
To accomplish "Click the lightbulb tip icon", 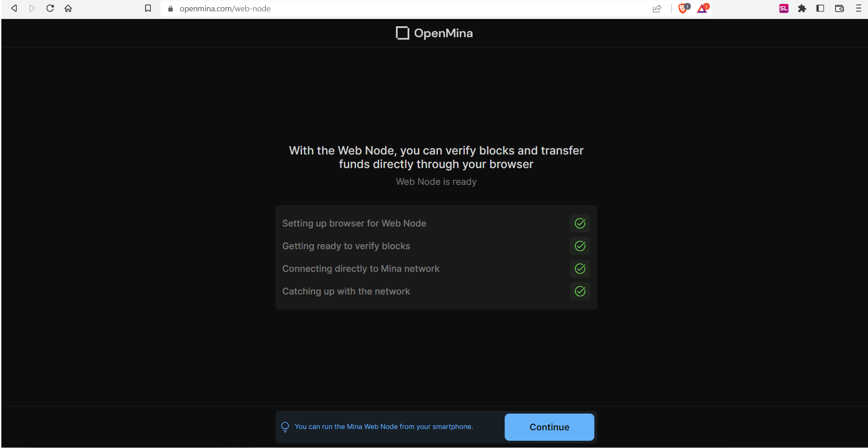I will 285,427.
